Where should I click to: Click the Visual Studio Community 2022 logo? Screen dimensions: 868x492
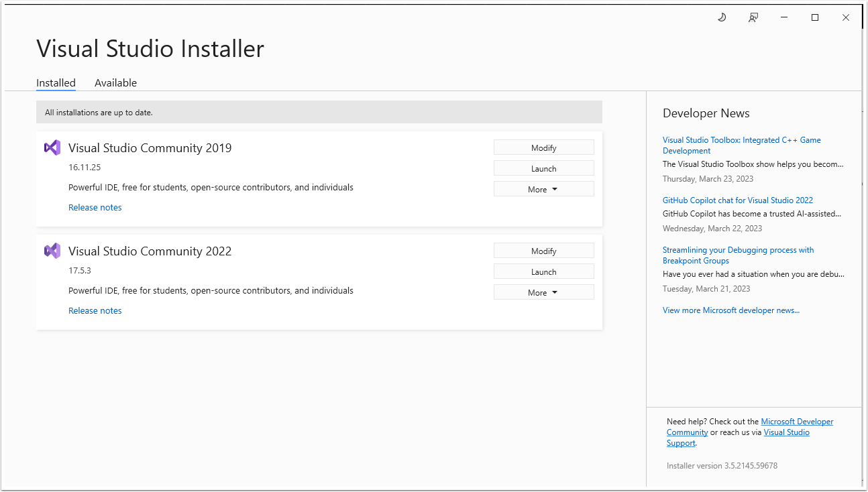[52, 251]
